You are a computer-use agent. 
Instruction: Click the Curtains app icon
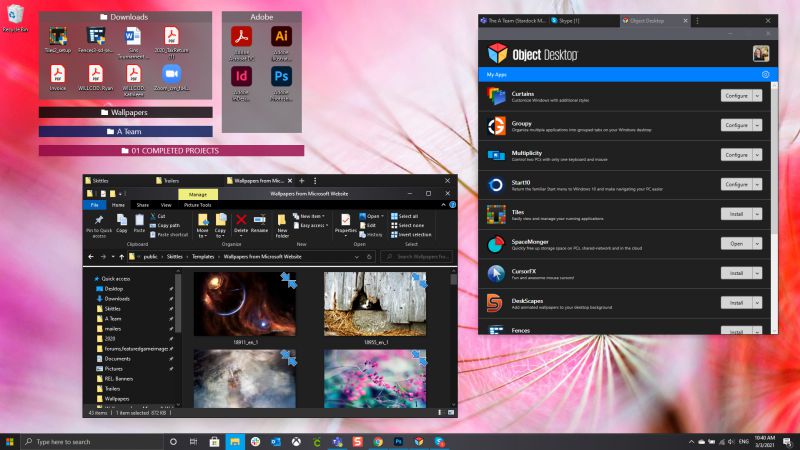[496, 95]
